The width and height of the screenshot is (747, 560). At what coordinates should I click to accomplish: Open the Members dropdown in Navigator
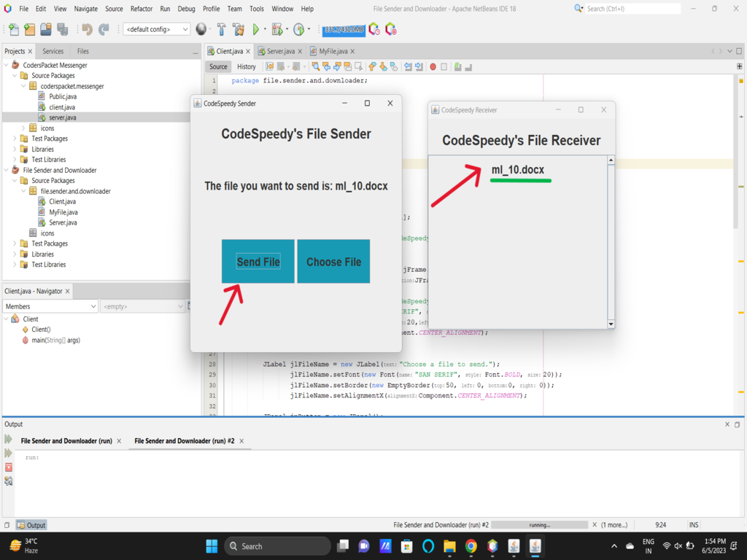[50, 306]
